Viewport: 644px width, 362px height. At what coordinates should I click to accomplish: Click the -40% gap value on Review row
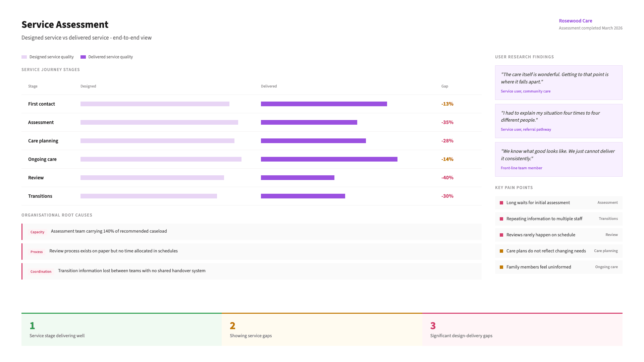(447, 178)
